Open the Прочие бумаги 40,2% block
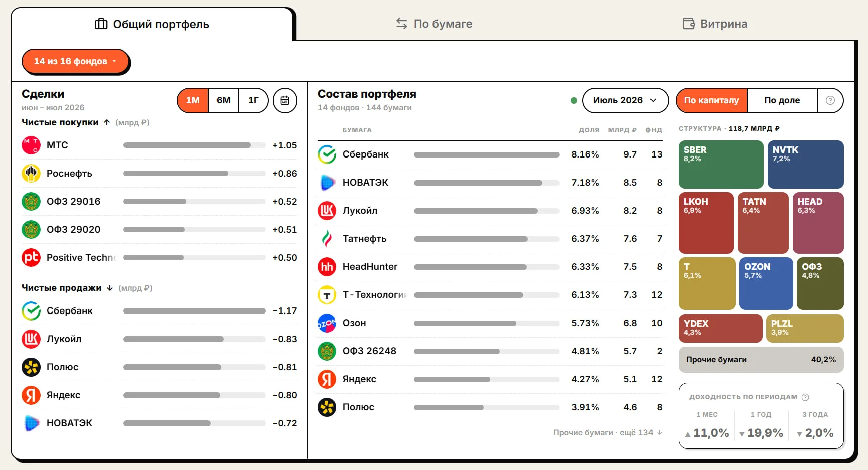This screenshot has width=868, height=470. 761,360
